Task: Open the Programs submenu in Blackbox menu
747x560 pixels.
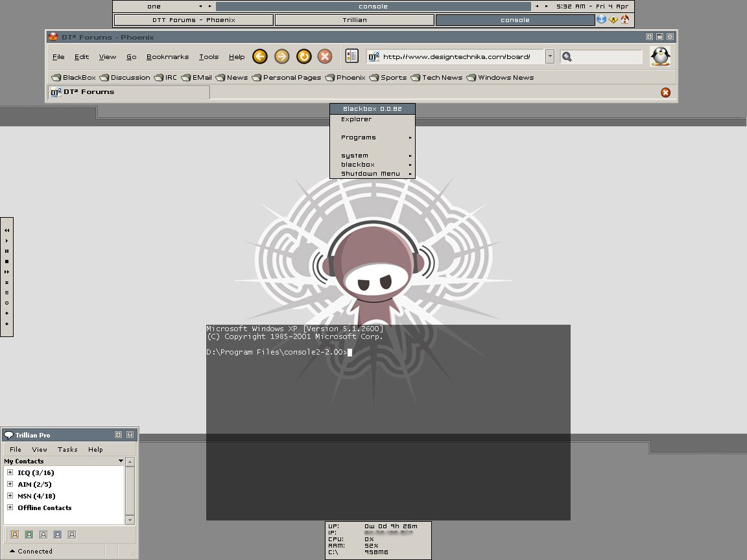Action: pyautogui.click(x=372, y=137)
